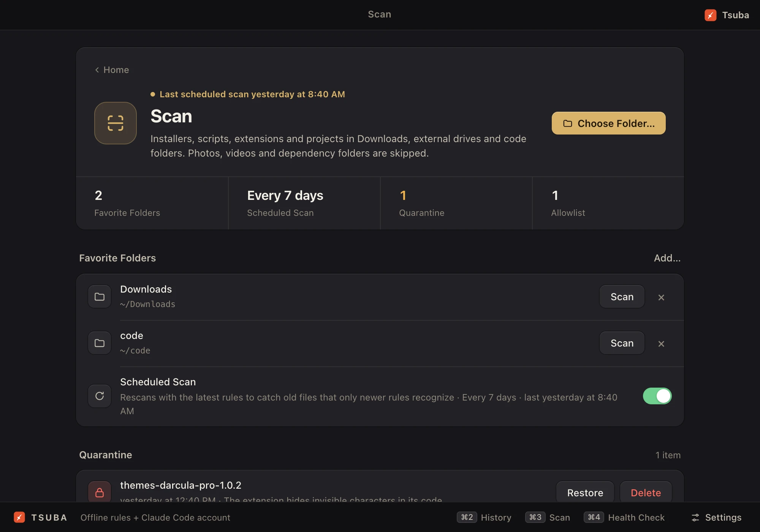Viewport: 760px width, 532px height.
Task: Open Health Check from the bottom bar
Action: pos(624,518)
